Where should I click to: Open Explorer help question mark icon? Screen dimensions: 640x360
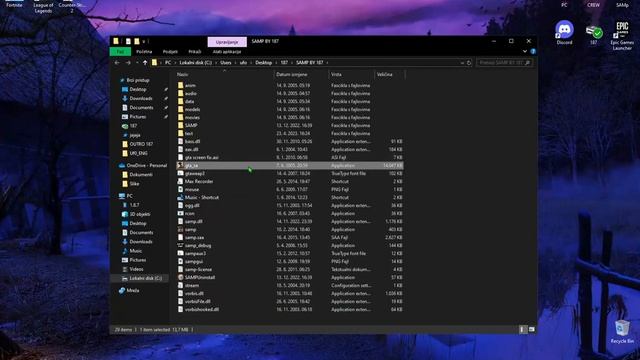533,52
